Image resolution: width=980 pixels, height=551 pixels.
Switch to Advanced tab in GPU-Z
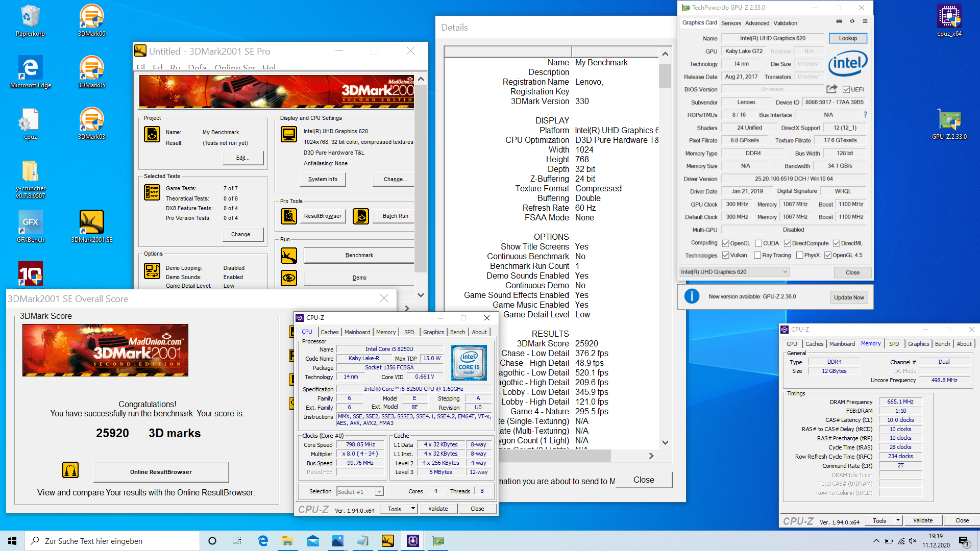pos(757,23)
